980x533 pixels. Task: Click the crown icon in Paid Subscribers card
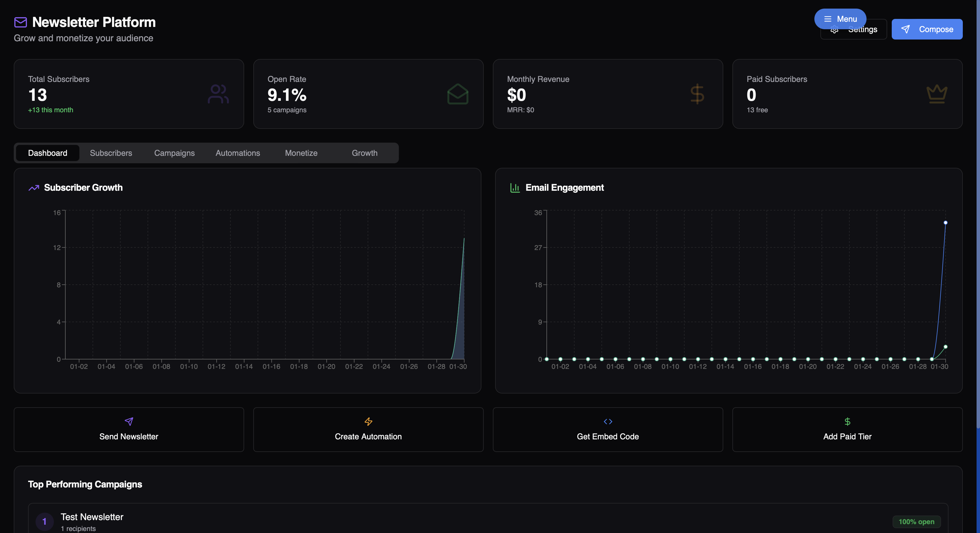tap(937, 94)
